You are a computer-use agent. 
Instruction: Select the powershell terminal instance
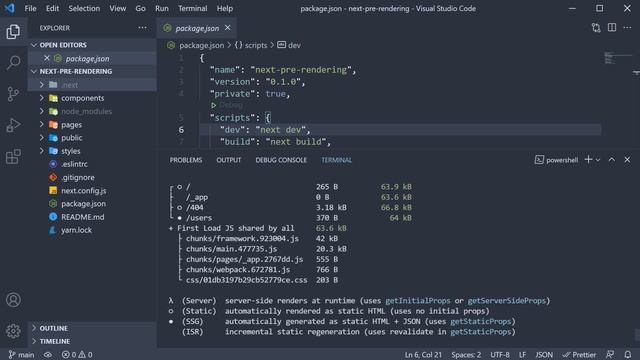[x=556, y=160]
